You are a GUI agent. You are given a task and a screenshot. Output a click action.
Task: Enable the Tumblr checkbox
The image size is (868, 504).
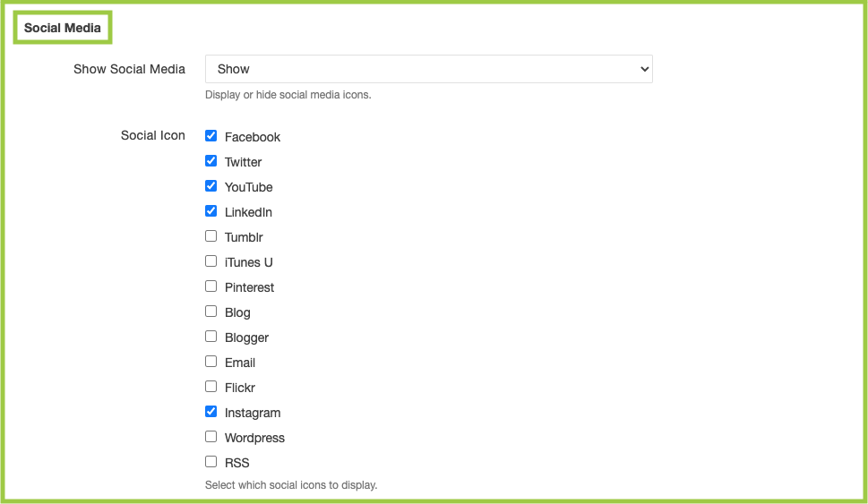(x=211, y=236)
